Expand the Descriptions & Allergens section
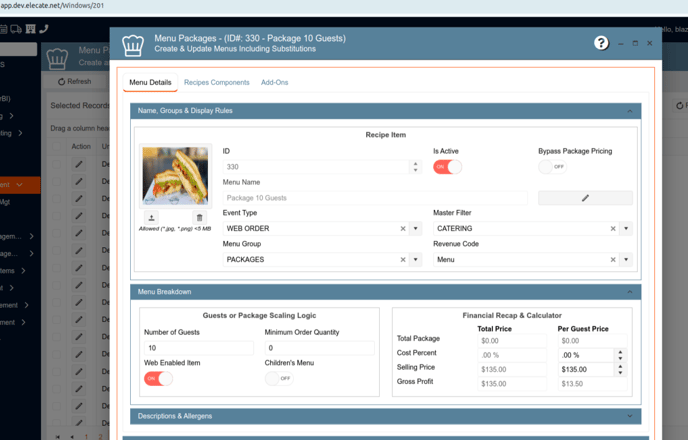This screenshot has width=688, height=440. [x=629, y=415]
